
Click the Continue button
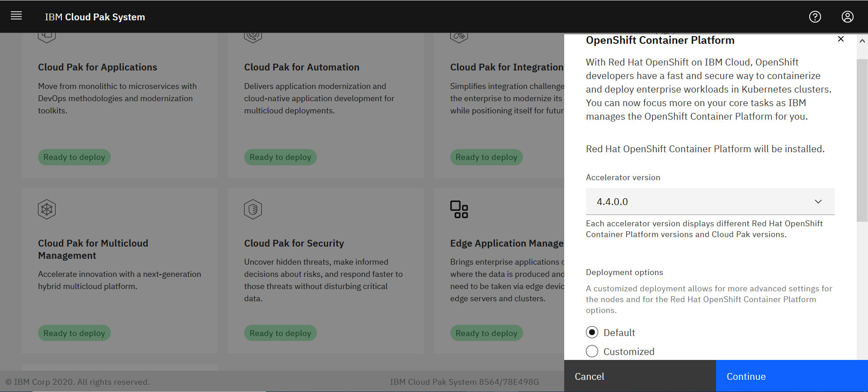click(x=792, y=376)
